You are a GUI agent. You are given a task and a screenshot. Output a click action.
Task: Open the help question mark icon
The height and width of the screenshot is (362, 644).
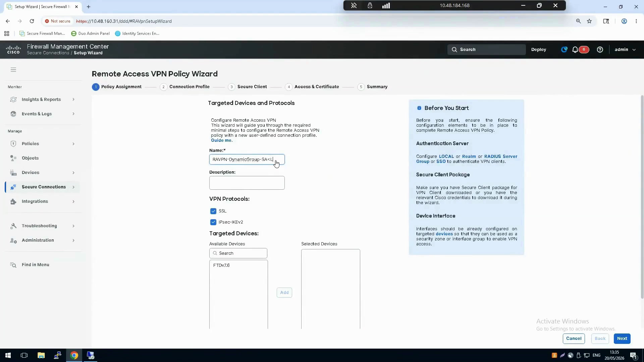pos(600,50)
